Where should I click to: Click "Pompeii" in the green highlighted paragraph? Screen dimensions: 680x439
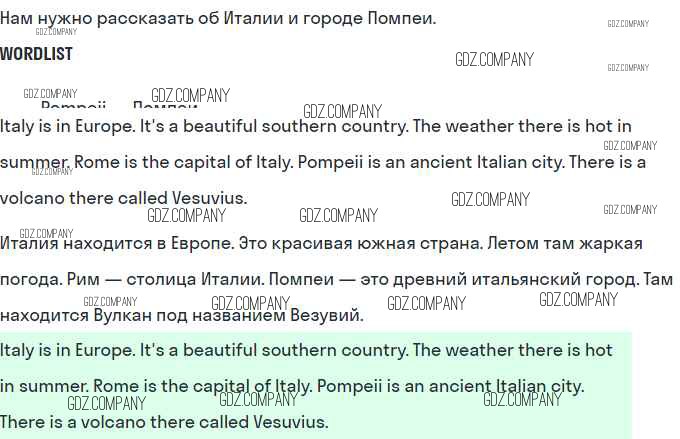[x=348, y=386]
